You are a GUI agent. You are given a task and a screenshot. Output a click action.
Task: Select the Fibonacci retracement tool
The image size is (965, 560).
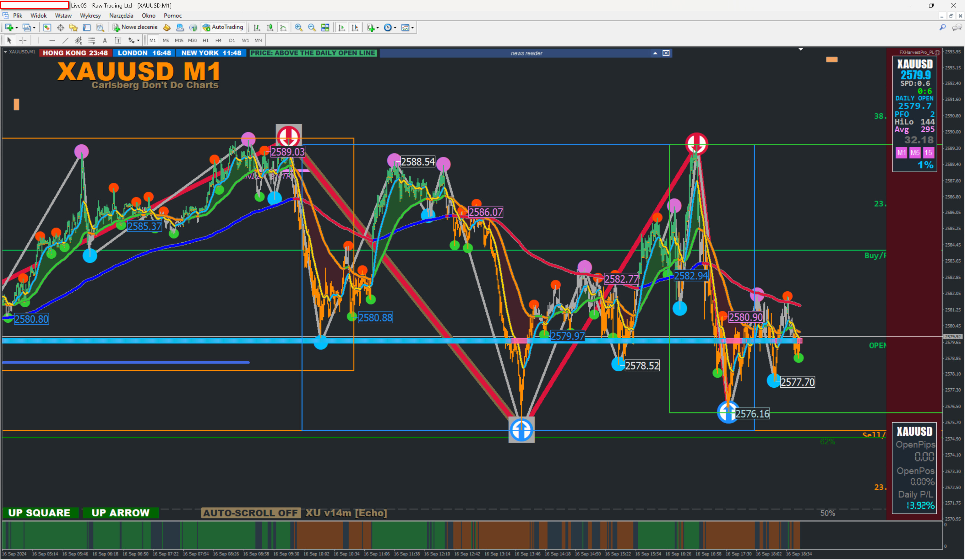pyautogui.click(x=91, y=40)
